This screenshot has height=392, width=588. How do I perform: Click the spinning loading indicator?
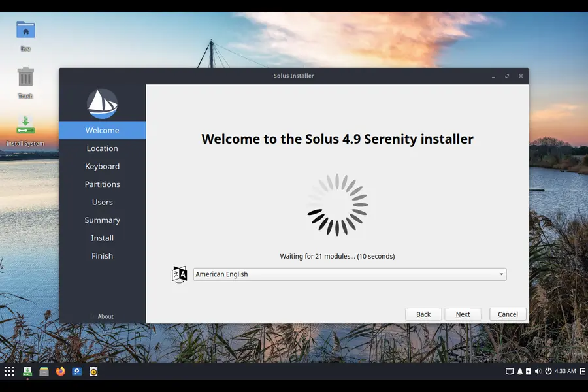(x=336, y=204)
